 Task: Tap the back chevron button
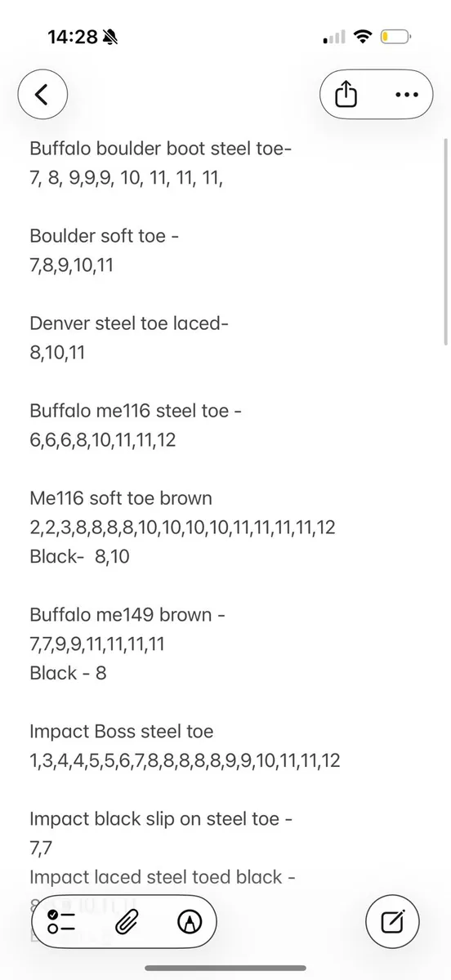coord(43,94)
